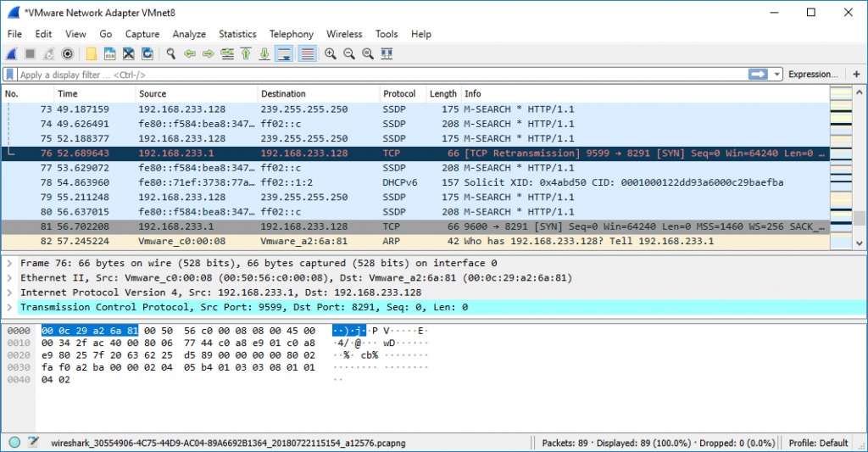Expand Transmission Control Protocol details

pos(9,308)
